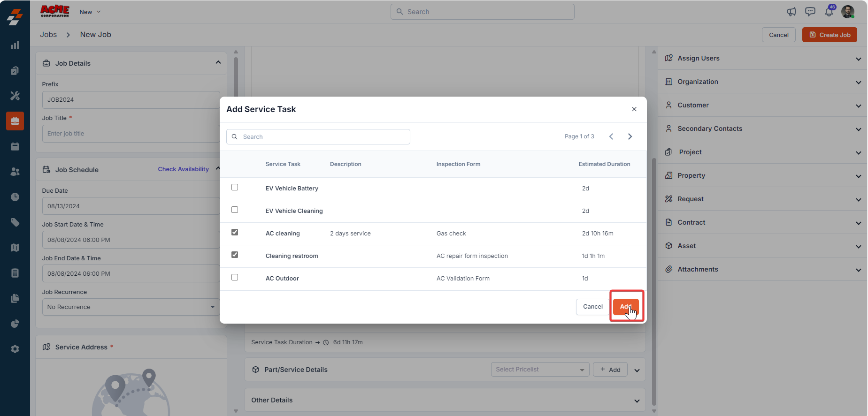Click the Check Availability link
868x416 pixels.
183,169
